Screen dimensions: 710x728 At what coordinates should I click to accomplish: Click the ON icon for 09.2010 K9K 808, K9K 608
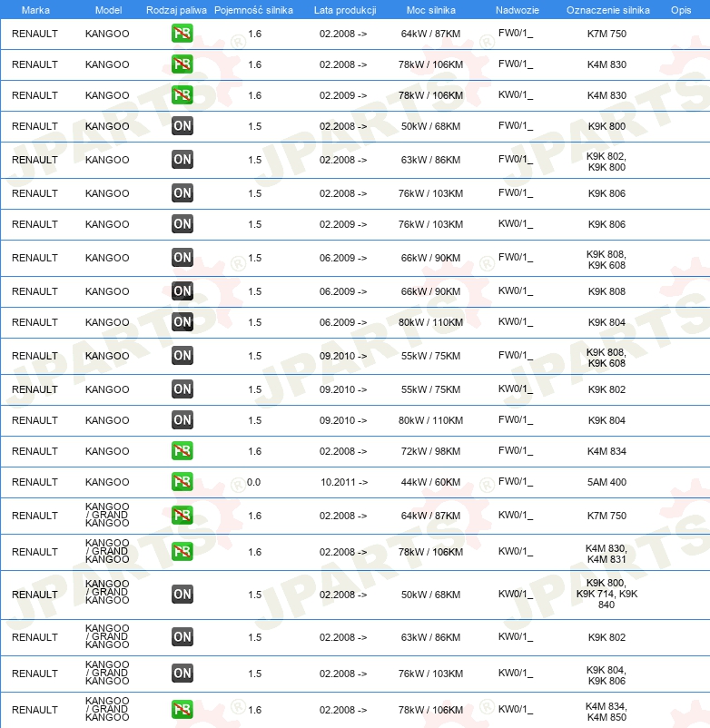tap(182, 356)
